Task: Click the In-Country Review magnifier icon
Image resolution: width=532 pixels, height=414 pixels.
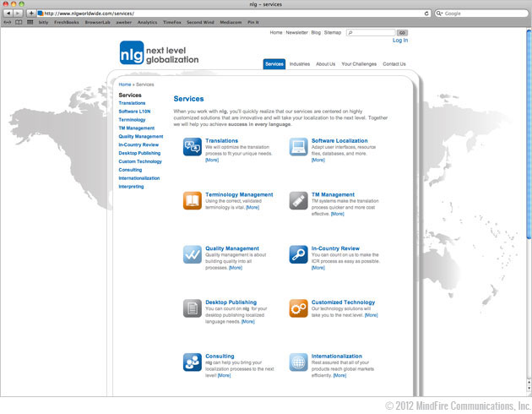Action: 299,254
